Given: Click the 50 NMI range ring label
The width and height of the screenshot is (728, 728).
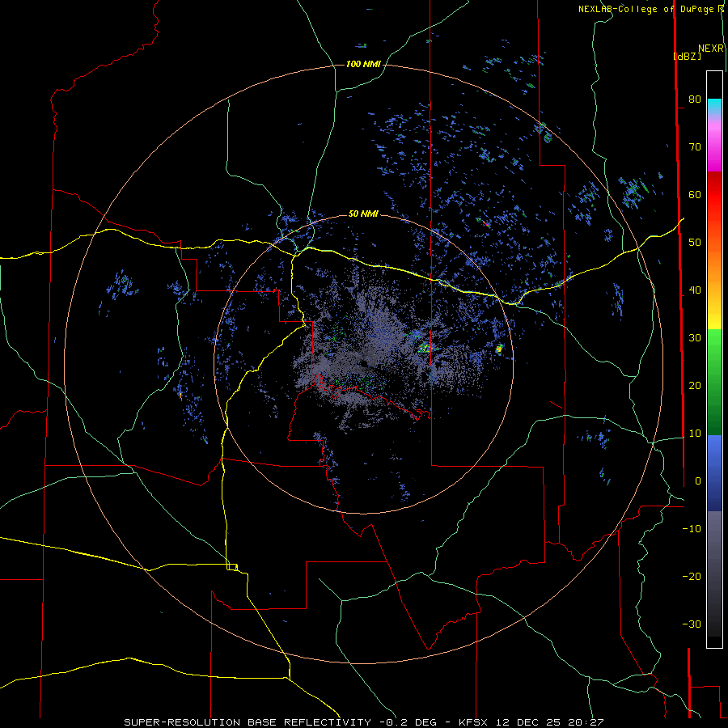Looking at the screenshot, I should point(363,214).
